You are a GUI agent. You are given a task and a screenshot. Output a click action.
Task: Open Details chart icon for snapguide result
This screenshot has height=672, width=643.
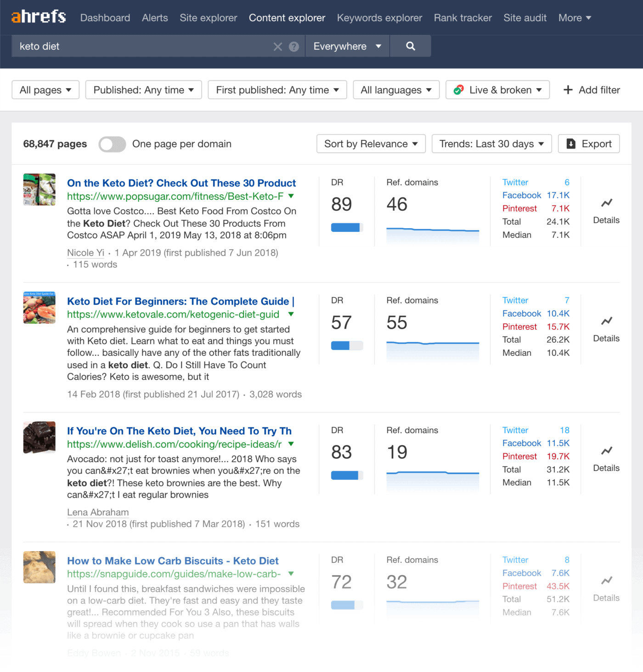(607, 581)
